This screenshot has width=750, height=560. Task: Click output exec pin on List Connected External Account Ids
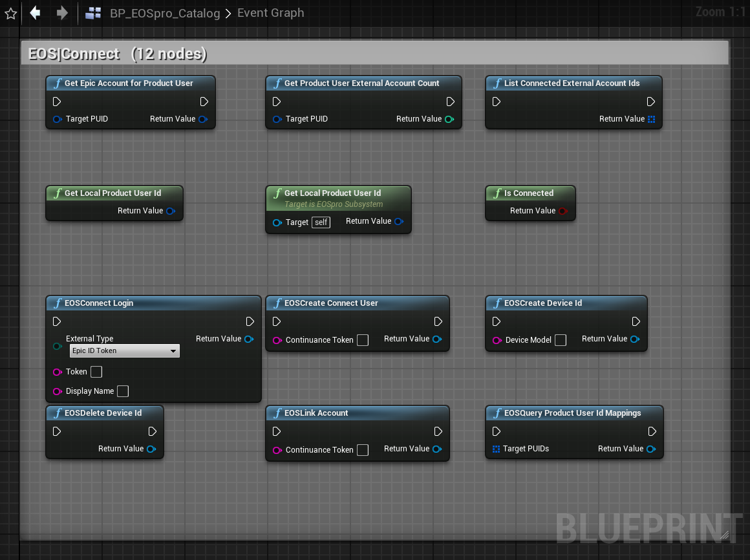pyautogui.click(x=651, y=102)
